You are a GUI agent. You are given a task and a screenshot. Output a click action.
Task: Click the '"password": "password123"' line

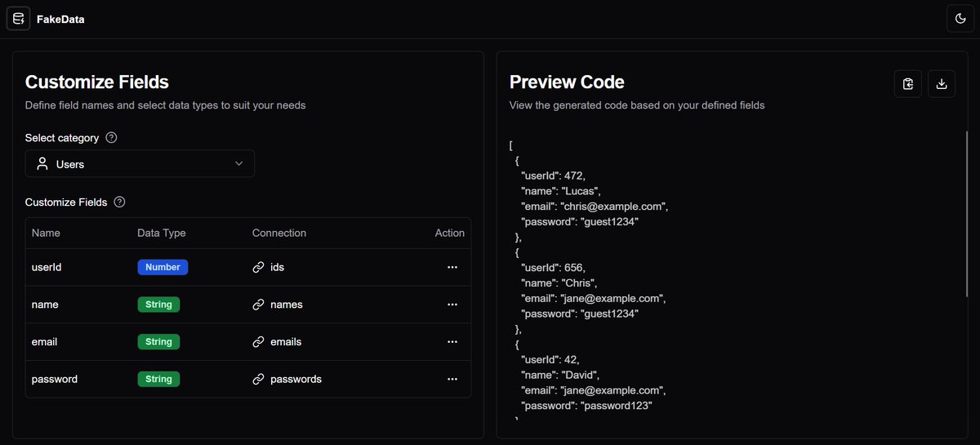pyautogui.click(x=586, y=405)
